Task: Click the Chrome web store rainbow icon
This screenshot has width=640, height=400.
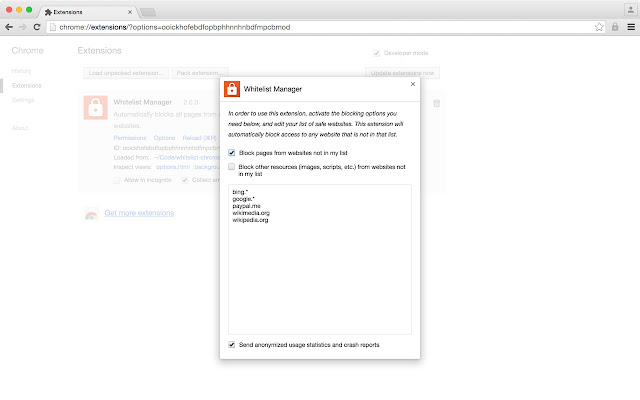Action: pos(91,214)
